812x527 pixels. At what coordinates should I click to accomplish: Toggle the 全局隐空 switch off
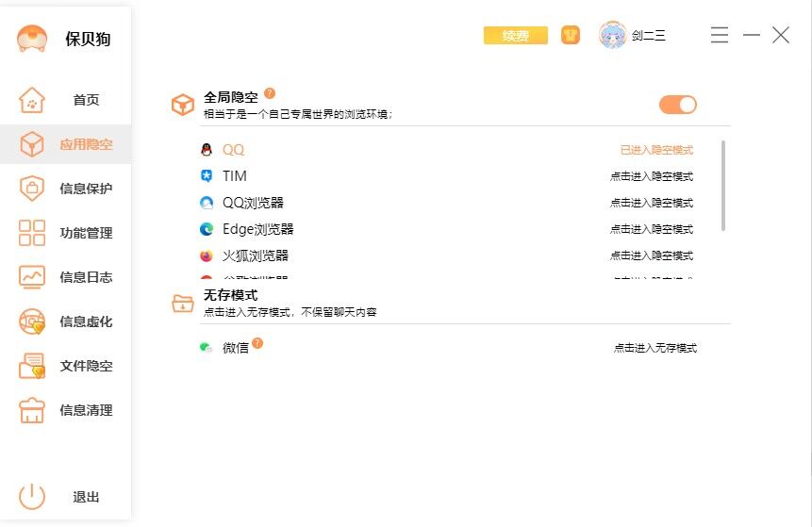tap(677, 105)
